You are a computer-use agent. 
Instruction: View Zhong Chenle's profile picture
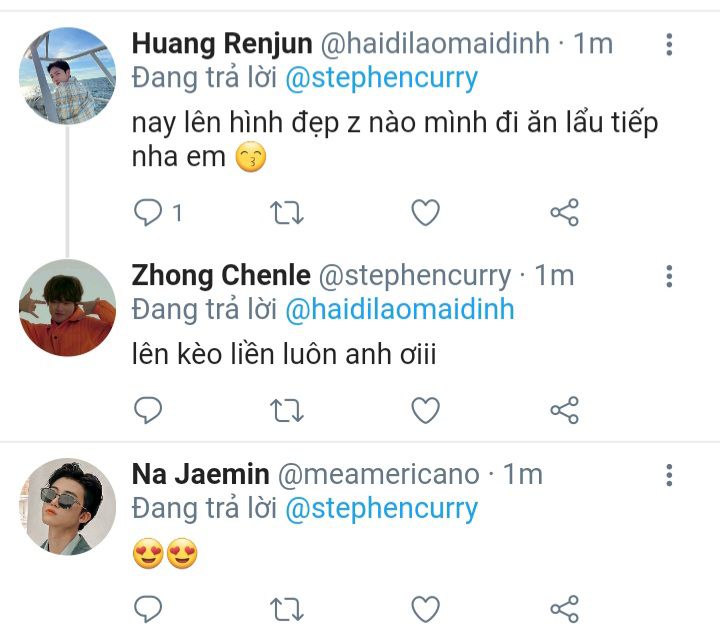pyautogui.click(x=68, y=307)
